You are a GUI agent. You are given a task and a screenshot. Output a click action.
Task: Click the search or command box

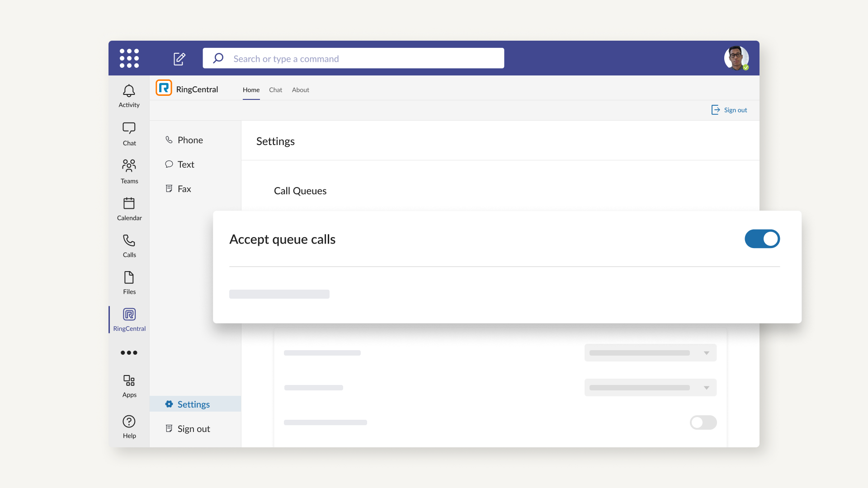pos(353,58)
